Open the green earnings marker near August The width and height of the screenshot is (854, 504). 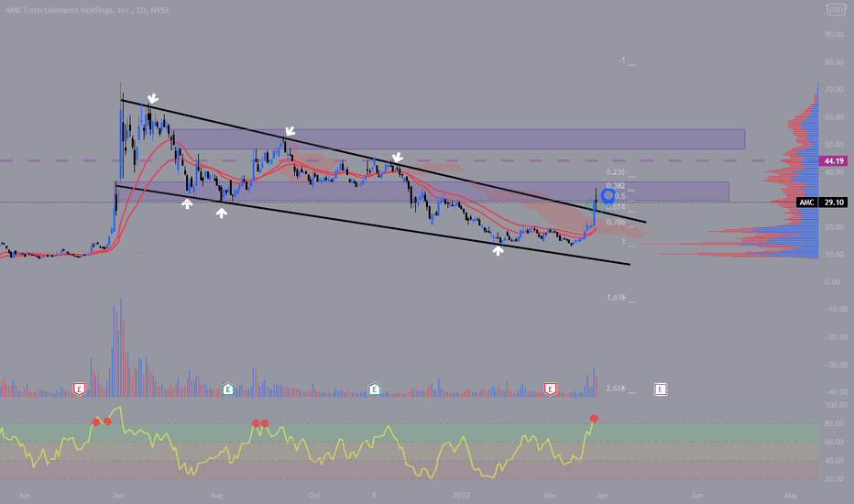228,389
